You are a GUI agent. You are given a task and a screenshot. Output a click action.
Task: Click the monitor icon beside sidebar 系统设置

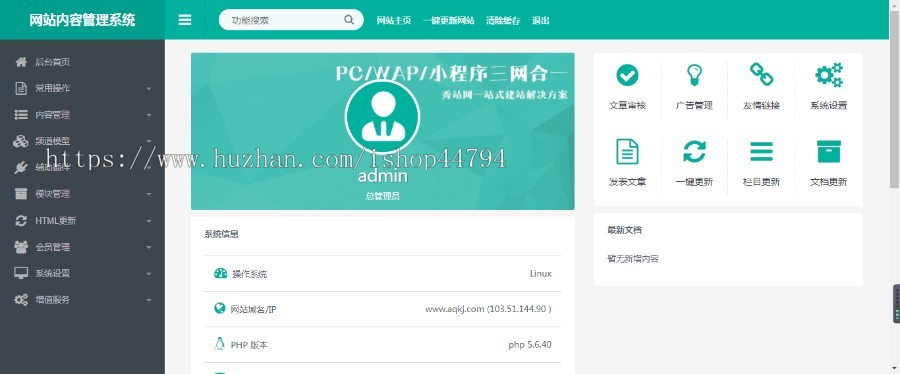[x=21, y=273]
